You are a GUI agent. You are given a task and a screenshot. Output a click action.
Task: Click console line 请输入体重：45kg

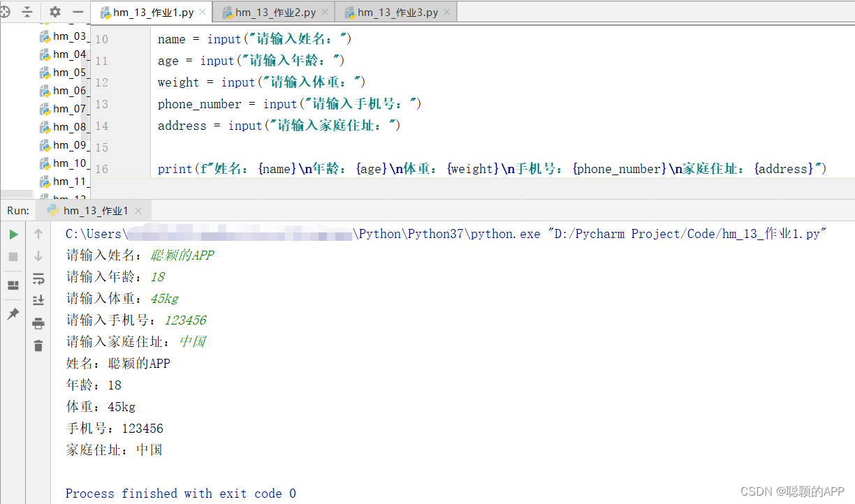tap(122, 299)
